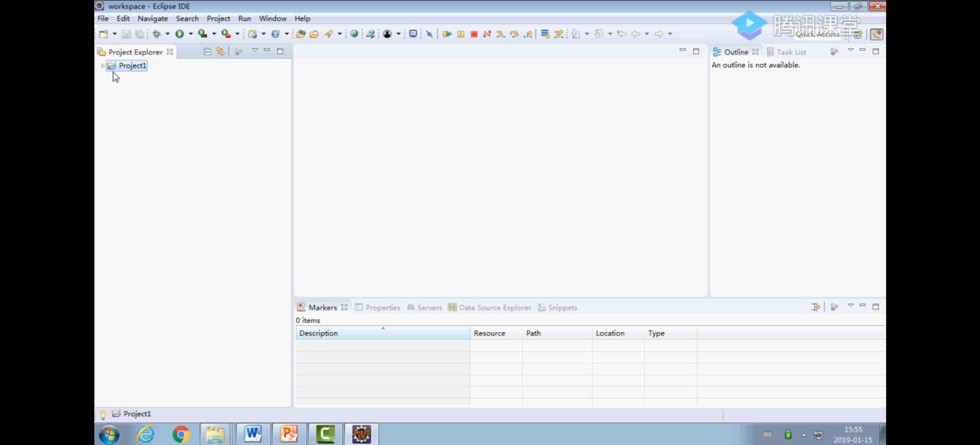Click the Run External Tools icon

tap(226, 34)
